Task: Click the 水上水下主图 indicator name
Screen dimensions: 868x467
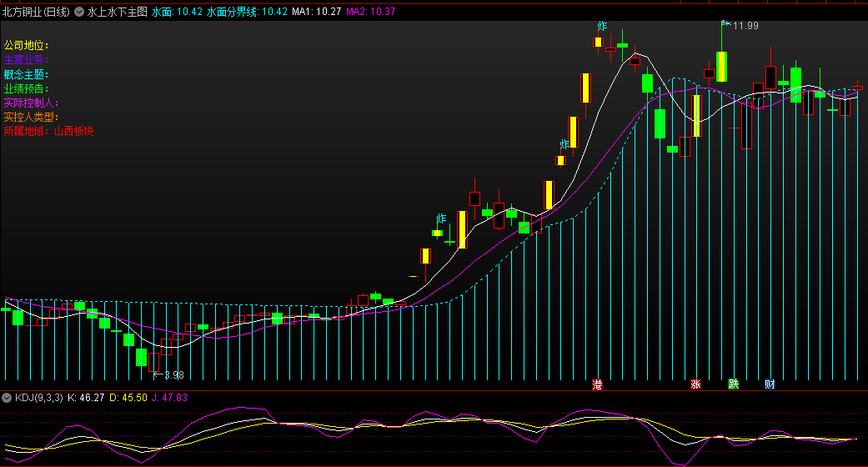Action: [118, 13]
